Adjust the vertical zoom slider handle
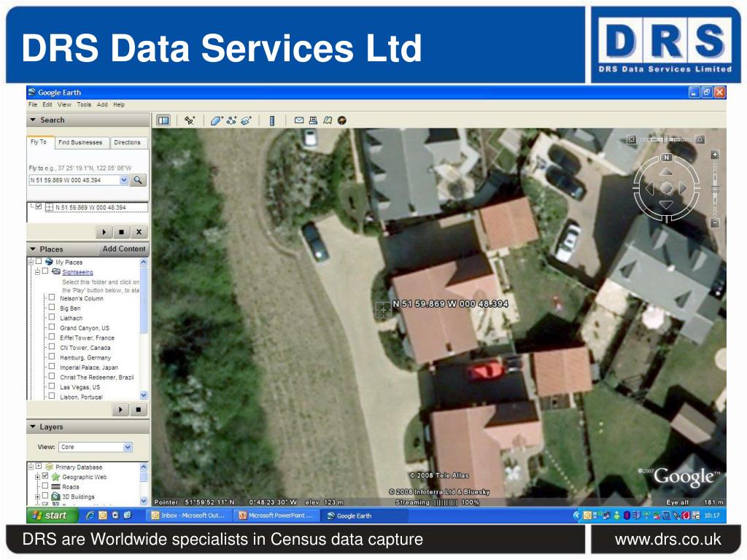 pos(715,189)
